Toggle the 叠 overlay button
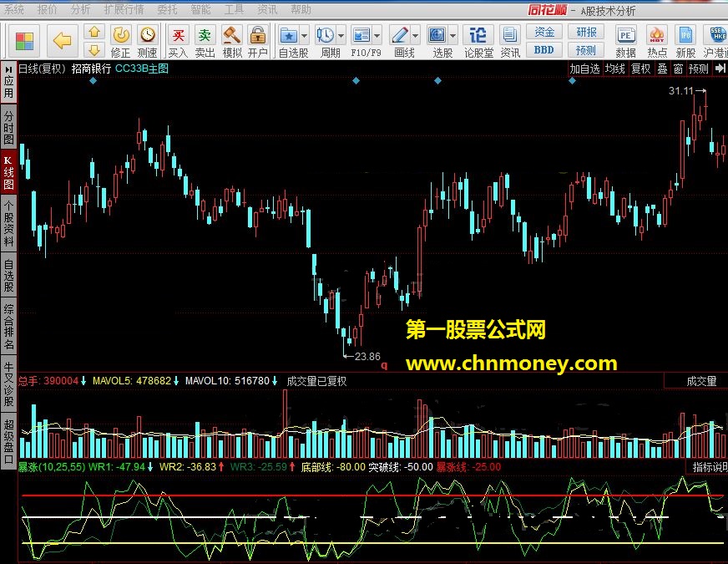728x564 pixels. pyautogui.click(x=663, y=69)
